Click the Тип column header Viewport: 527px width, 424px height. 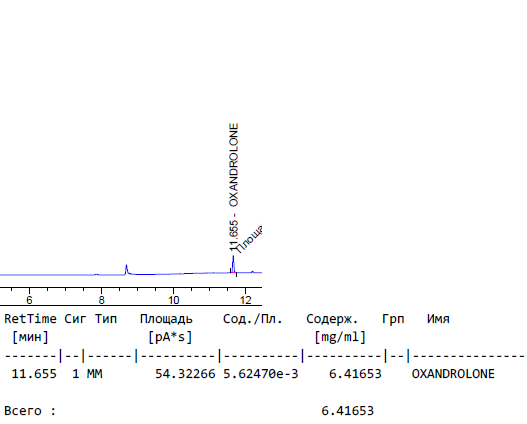106,319
